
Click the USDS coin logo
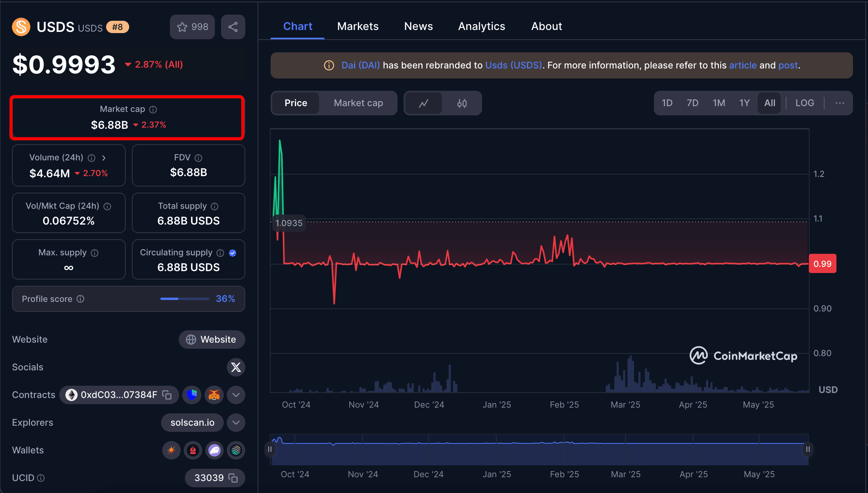click(21, 27)
